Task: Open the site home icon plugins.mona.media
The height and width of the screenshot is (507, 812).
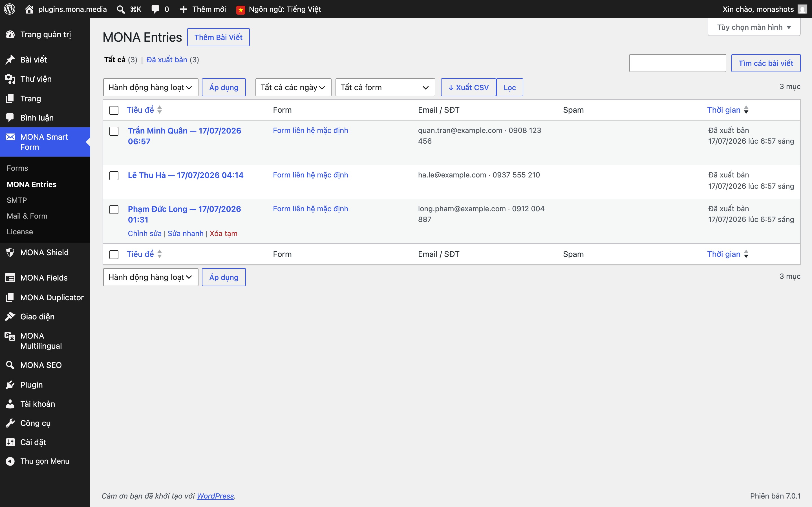Action: [x=29, y=9]
